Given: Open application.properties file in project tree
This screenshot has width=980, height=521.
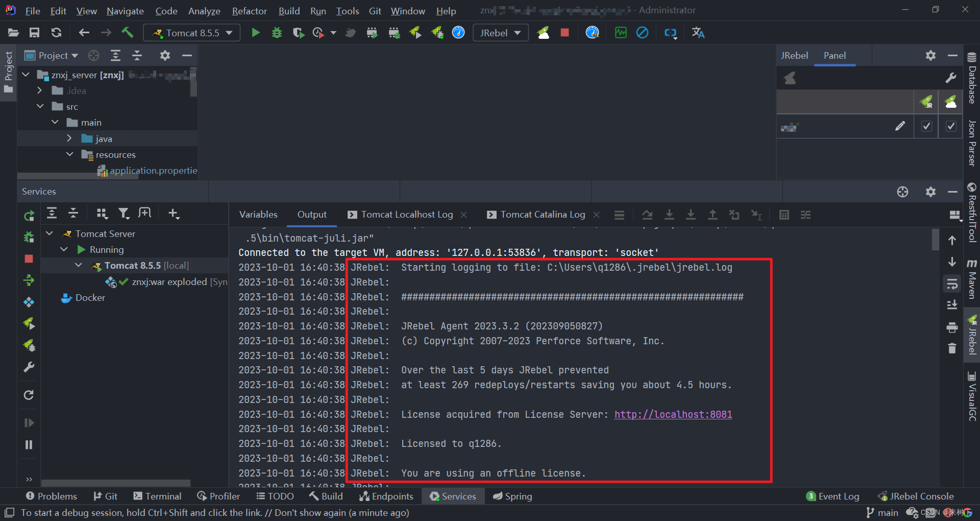Looking at the screenshot, I should coord(148,170).
